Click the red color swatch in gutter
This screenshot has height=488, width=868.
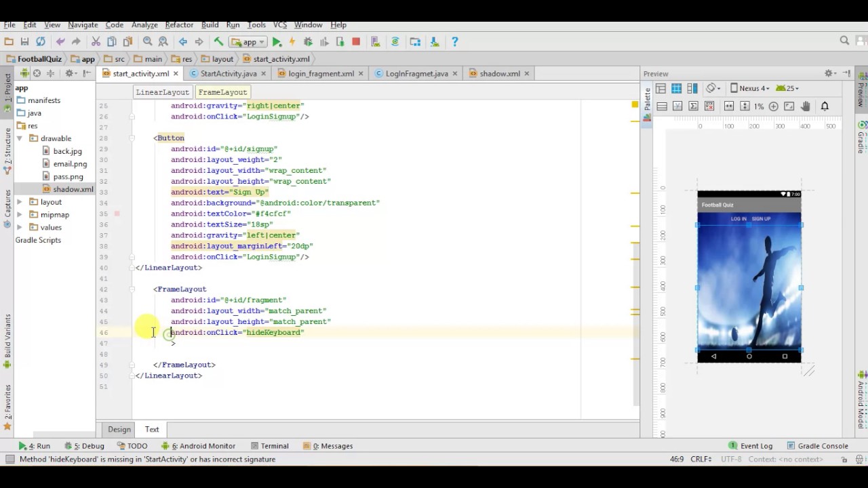[x=117, y=213]
